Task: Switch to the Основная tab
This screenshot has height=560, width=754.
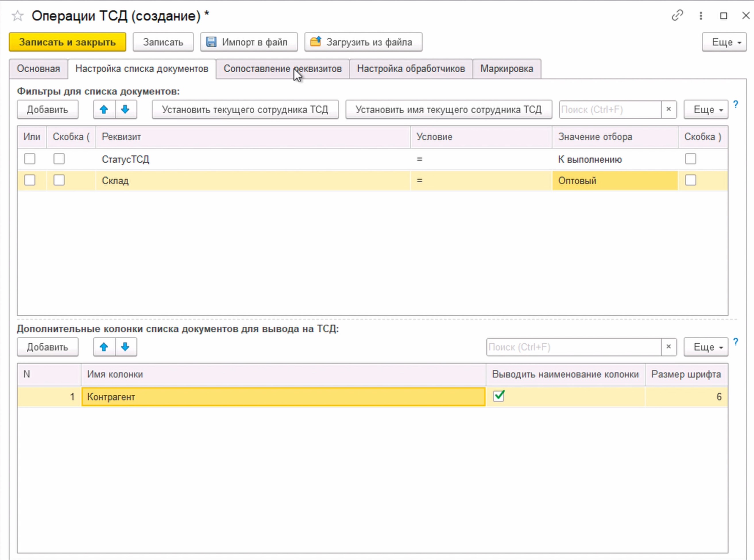Action: click(x=38, y=69)
